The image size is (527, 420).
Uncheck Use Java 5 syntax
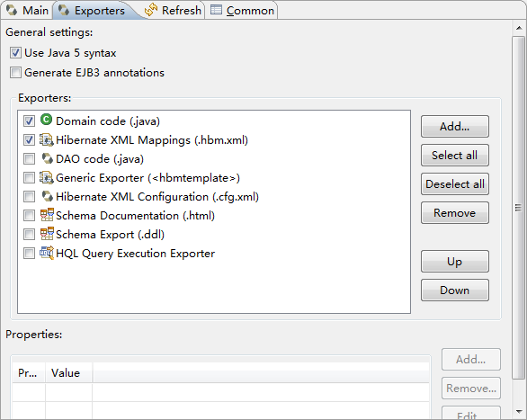pos(15,53)
